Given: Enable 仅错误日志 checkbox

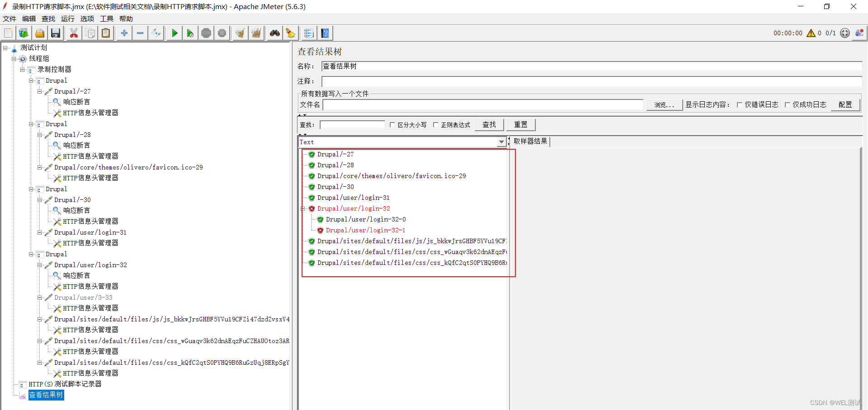Looking at the screenshot, I should coord(740,105).
